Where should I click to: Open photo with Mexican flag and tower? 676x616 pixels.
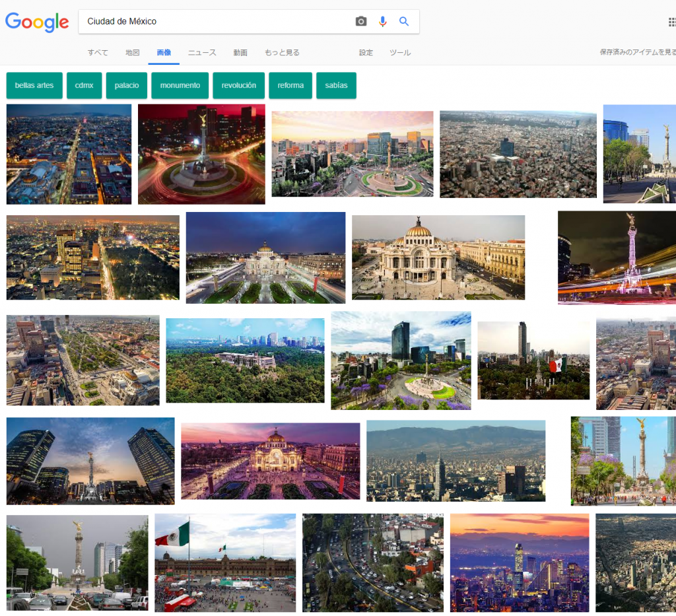[533, 360]
